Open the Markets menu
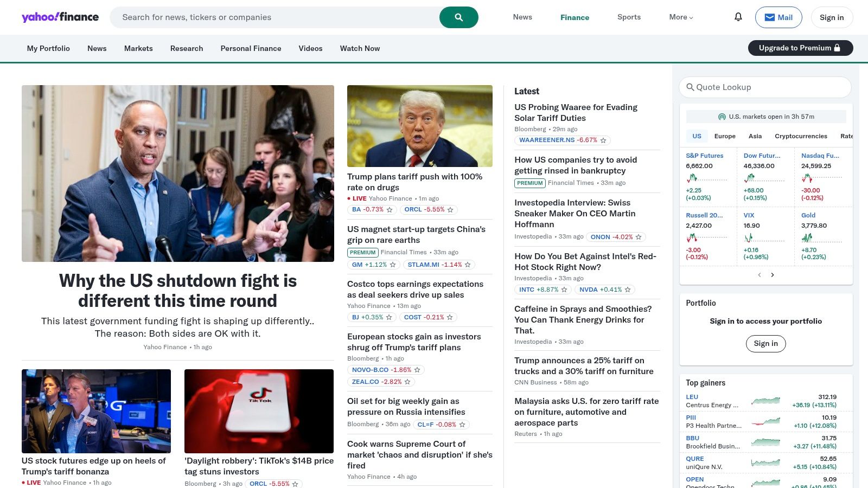Viewport: 868px width, 488px height. click(138, 48)
